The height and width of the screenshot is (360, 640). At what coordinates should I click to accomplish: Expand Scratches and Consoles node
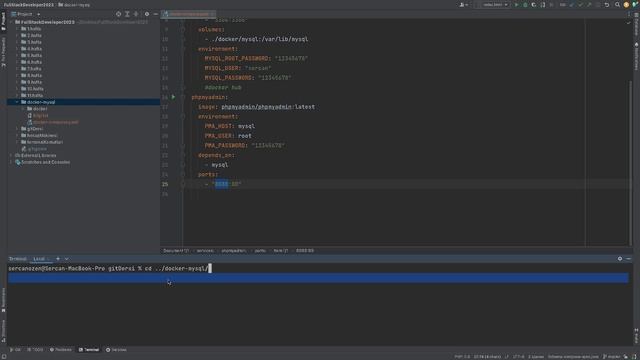pyautogui.click(x=11, y=162)
